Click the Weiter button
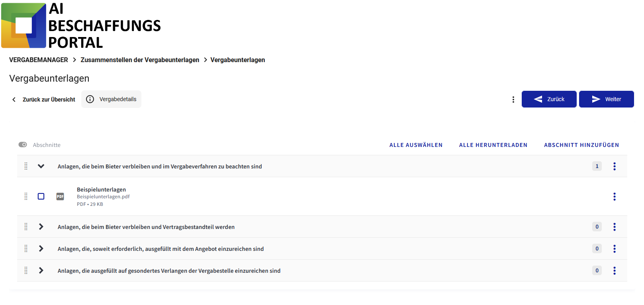Image resolution: width=644 pixels, height=305 pixels. point(606,100)
